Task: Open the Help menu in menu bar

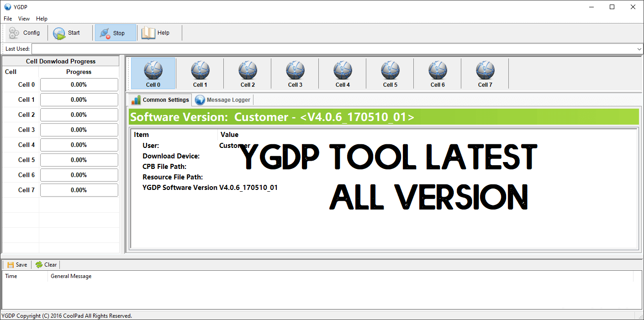Action: pyautogui.click(x=42, y=19)
